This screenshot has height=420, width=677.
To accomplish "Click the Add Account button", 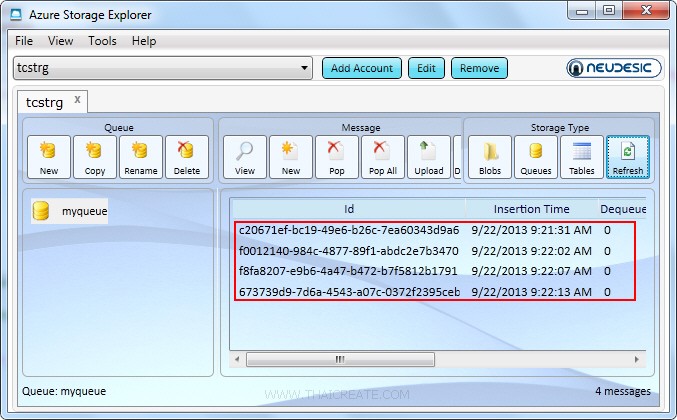I will (362, 68).
